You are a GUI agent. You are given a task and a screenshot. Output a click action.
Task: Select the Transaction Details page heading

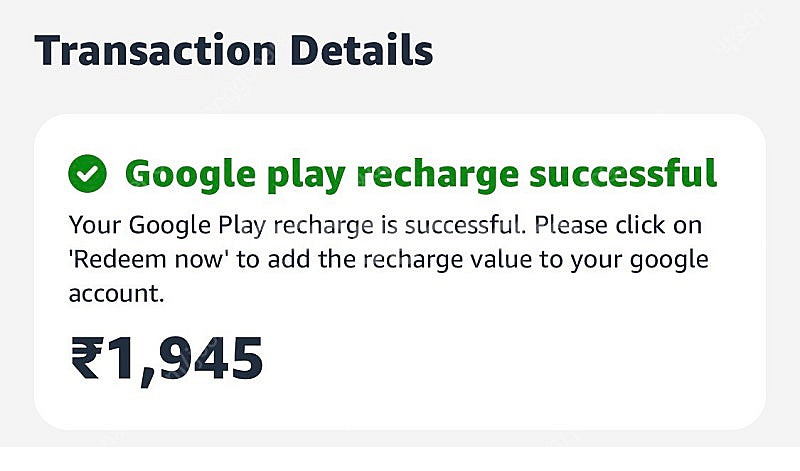click(x=234, y=50)
